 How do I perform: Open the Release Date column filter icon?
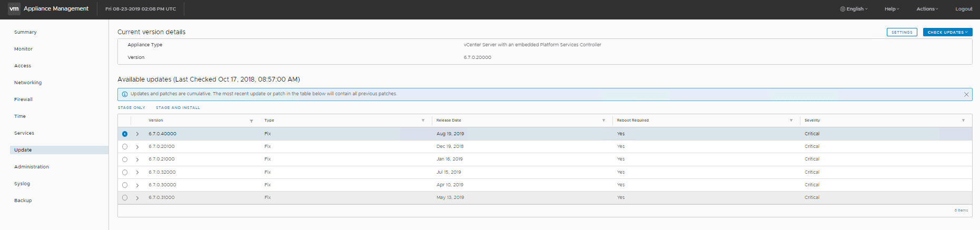pos(603,121)
